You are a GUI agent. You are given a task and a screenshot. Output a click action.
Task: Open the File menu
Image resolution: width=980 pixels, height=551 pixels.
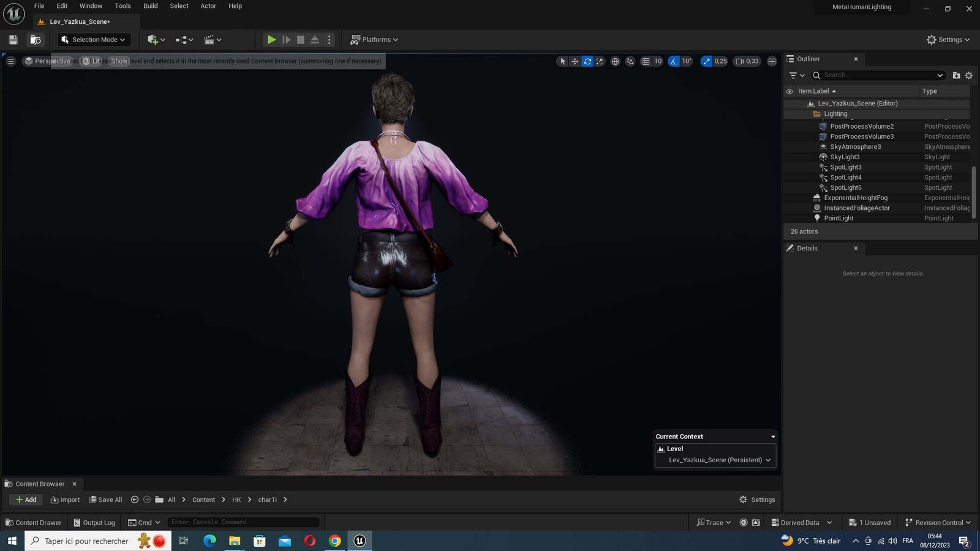point(39,6)
